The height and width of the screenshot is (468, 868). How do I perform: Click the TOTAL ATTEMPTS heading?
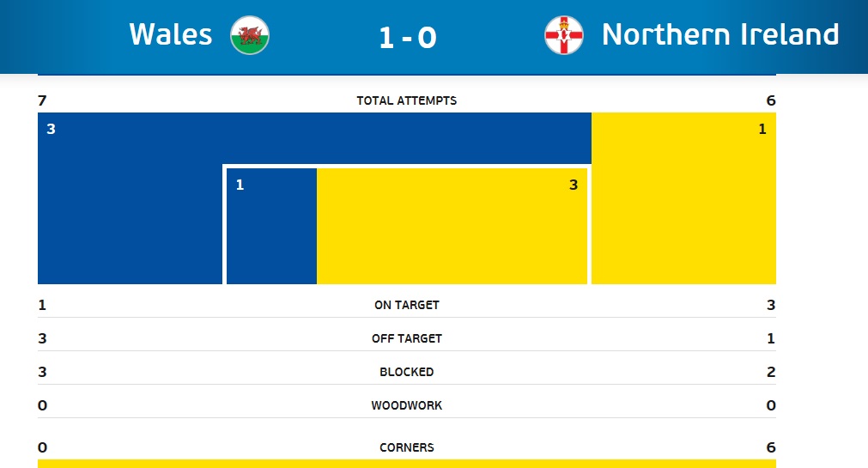point(407,100)
